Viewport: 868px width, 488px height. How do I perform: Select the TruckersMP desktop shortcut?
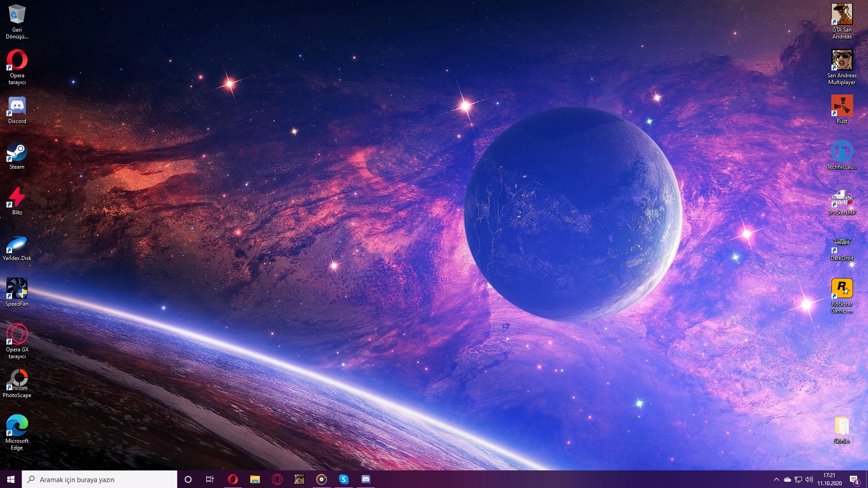842,201
